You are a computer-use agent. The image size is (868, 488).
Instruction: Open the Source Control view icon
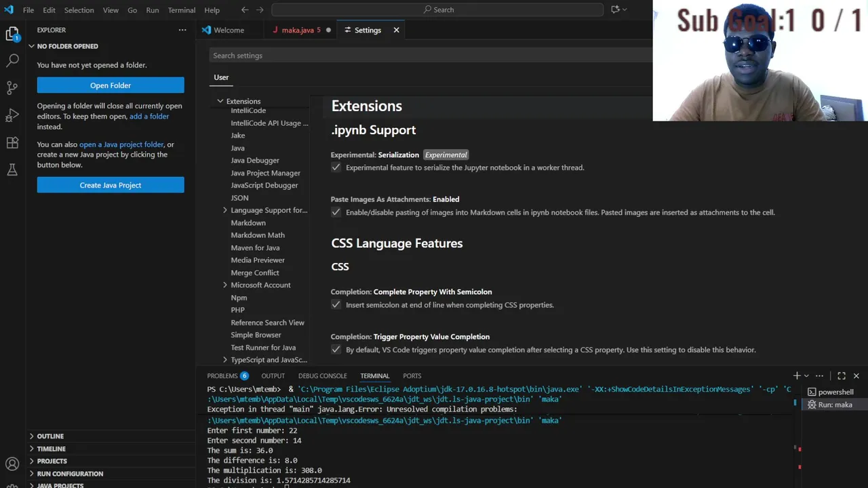coord(12,88)
